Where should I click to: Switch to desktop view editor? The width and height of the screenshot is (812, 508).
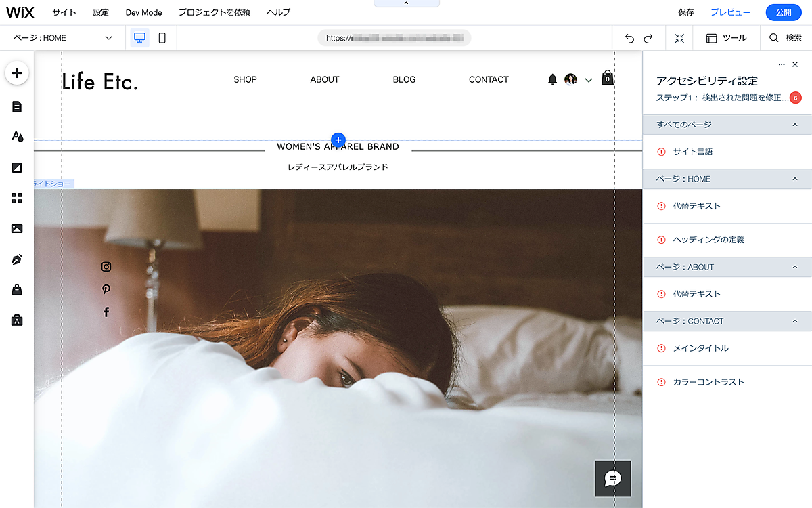coord(139,38)
